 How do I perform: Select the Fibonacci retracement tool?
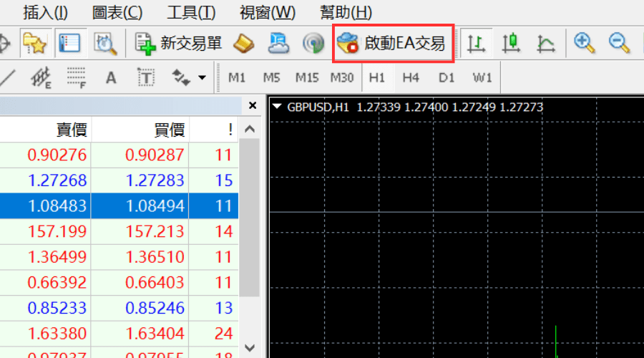[77, 77]
